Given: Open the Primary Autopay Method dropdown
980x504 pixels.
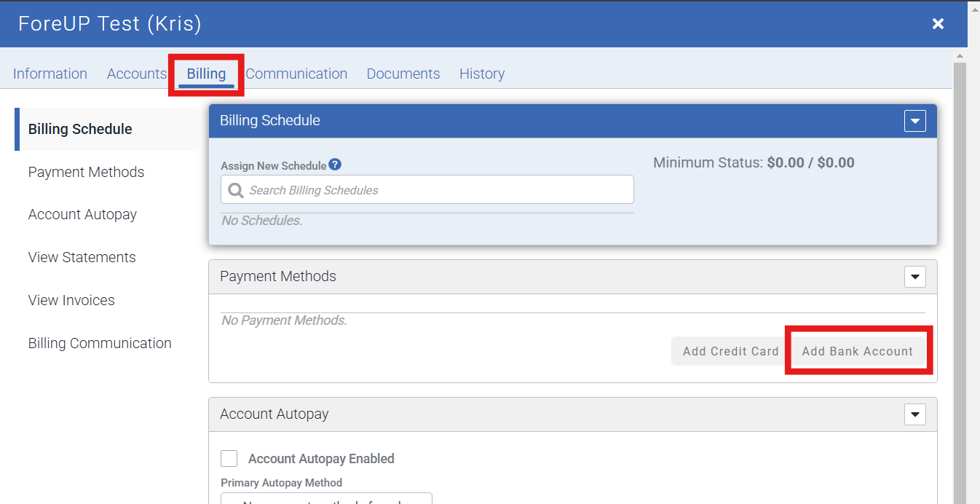Looking at the screenshot, I should [326, 499].
